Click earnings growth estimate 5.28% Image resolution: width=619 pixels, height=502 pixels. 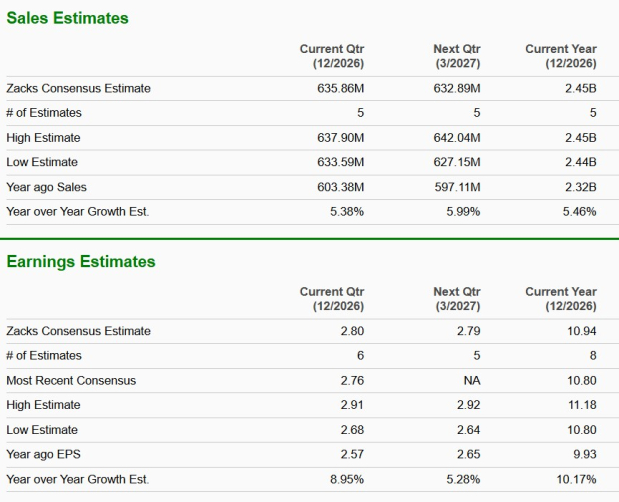(463, 480)
